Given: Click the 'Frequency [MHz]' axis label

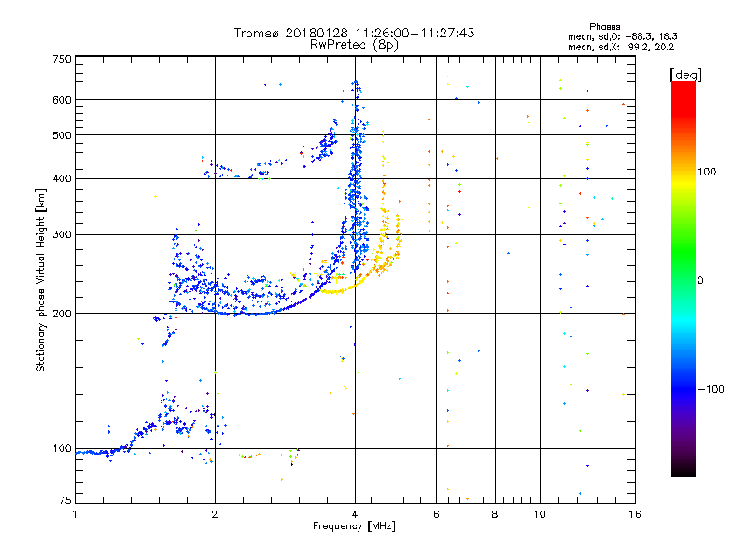Looking at the screenshot, I should coord(354,526).
